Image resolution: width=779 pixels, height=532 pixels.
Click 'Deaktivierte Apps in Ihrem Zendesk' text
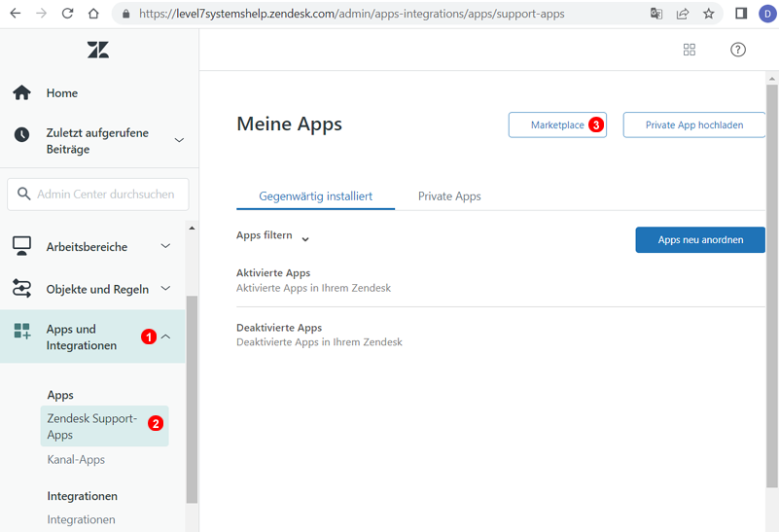319,341
